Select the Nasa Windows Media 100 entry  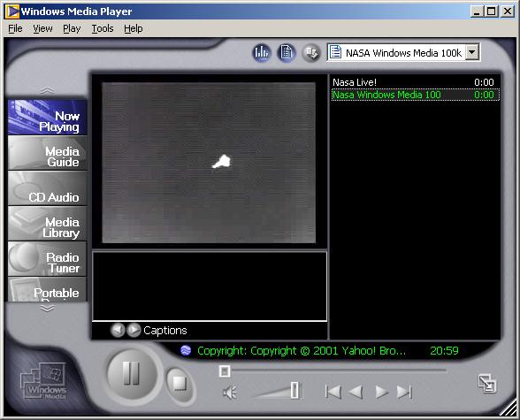point(416,95)
